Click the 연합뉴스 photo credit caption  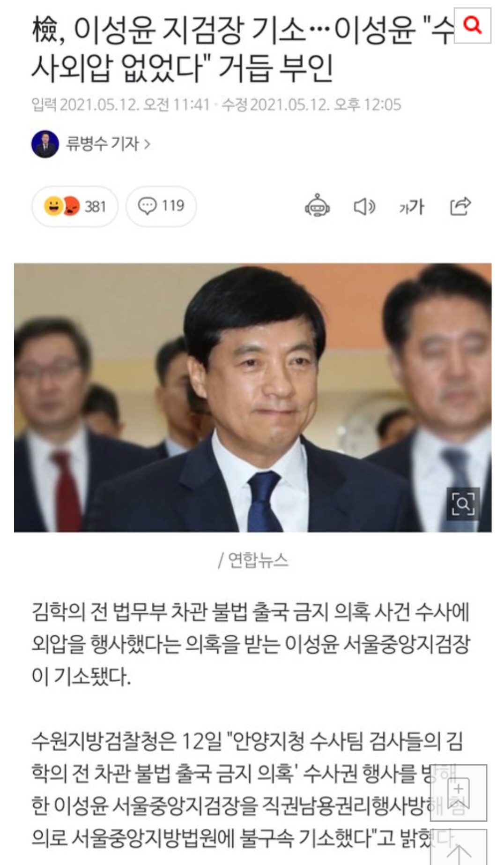pyautogui.click(x=253, y=560)
